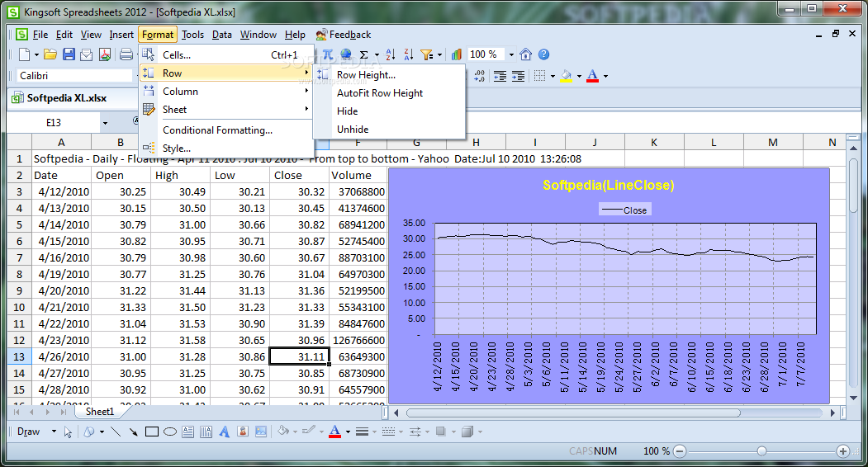
Task: Open the Data menu
Action: coord(222,35)
